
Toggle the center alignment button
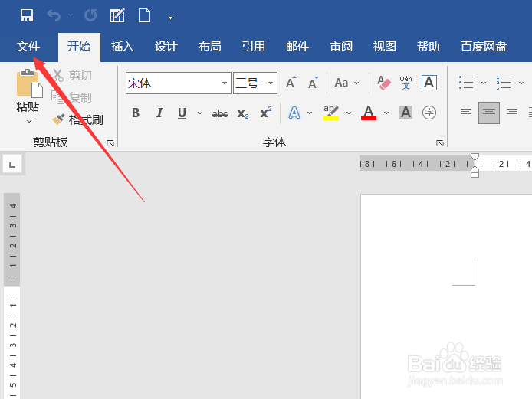pos(489,113)
